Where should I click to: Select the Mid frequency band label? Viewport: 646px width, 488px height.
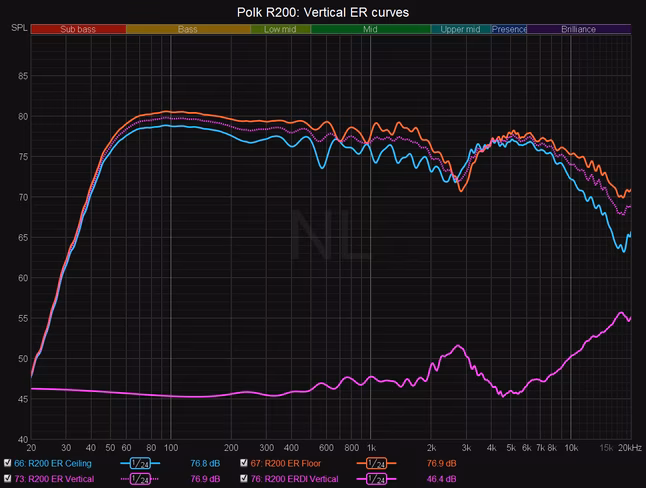(370, 29)
